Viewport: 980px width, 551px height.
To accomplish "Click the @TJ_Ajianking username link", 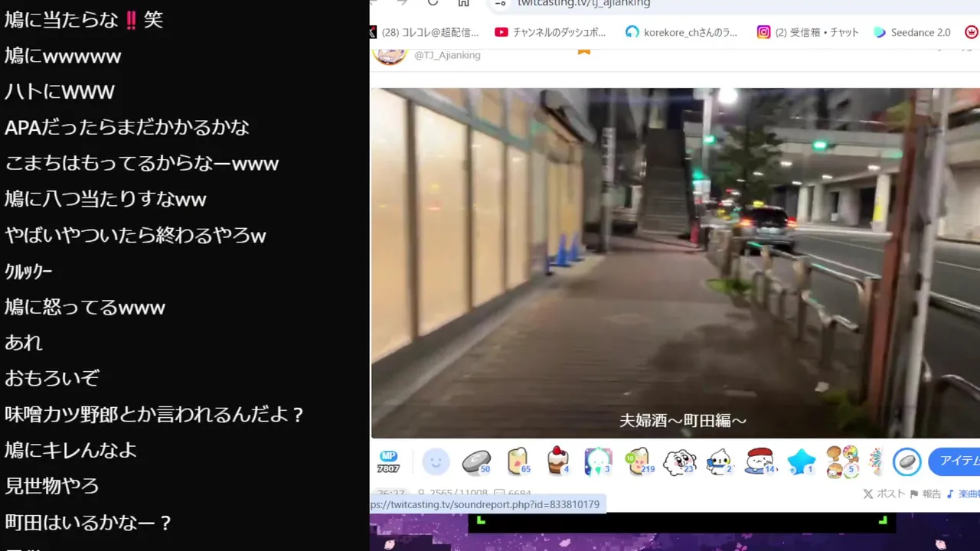I will coord(447,55).
